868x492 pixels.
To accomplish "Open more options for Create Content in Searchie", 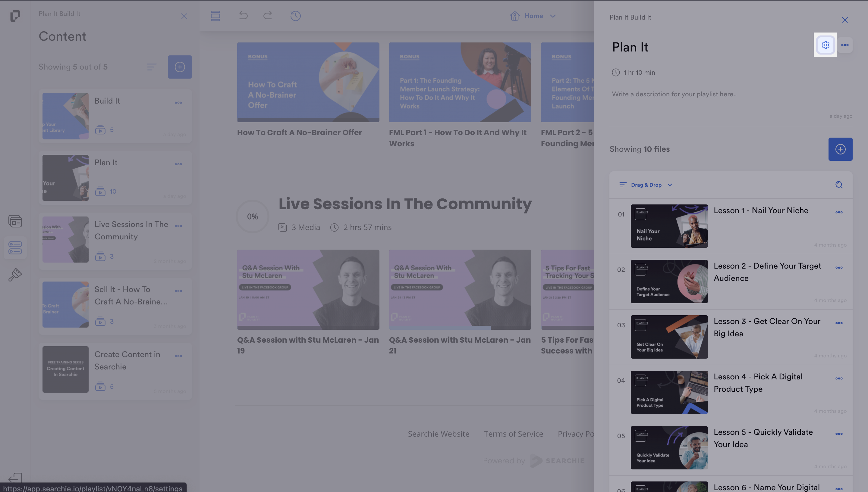I will pyautogui.click(x=178, y=356).
